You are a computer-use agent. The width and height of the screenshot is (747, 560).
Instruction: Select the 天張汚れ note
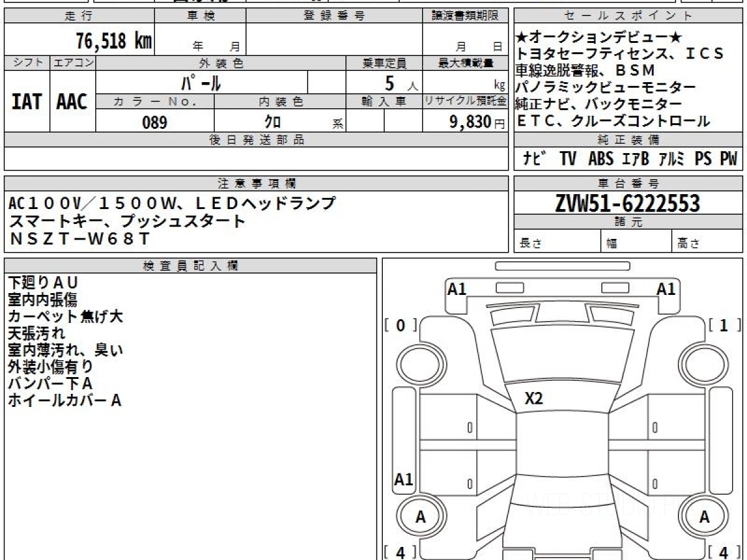(36, 334)
